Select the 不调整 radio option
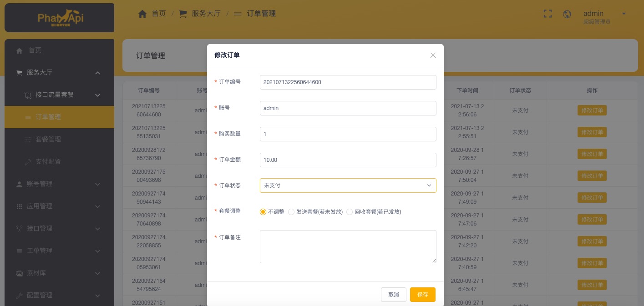The image size is (644, 306). [263, 212]
